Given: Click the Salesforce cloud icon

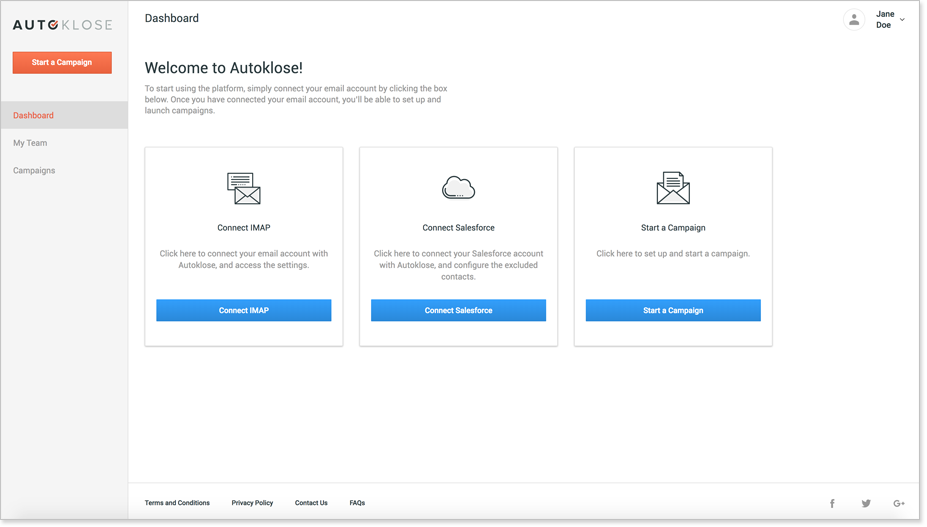Looking at the screenshot, I should click(x=458, y=187).
